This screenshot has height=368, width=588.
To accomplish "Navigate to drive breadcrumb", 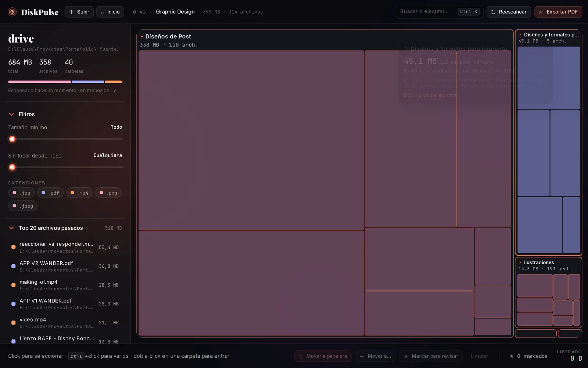I will pyautogui.click(x=139, y=12).
